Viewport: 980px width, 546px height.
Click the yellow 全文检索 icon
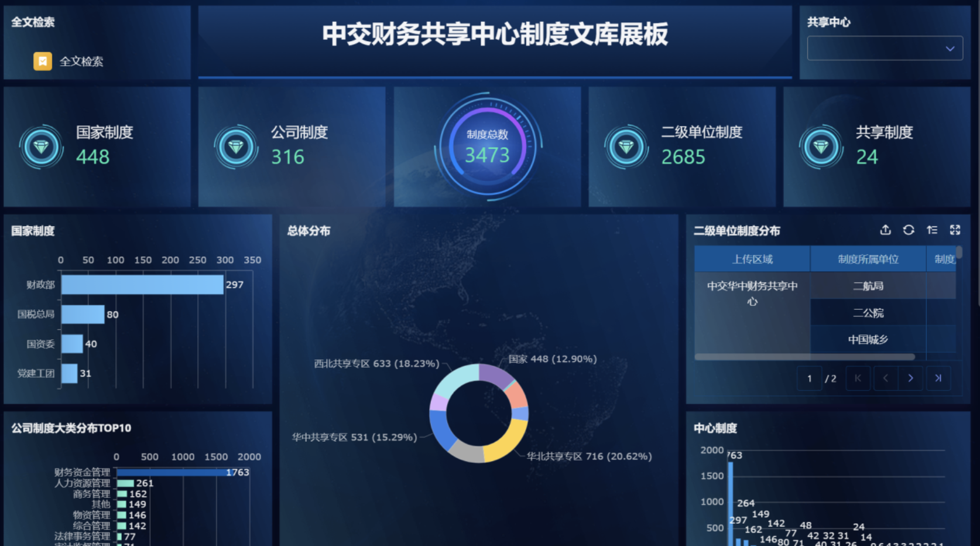pyautogui.click(x=43, y=62)
